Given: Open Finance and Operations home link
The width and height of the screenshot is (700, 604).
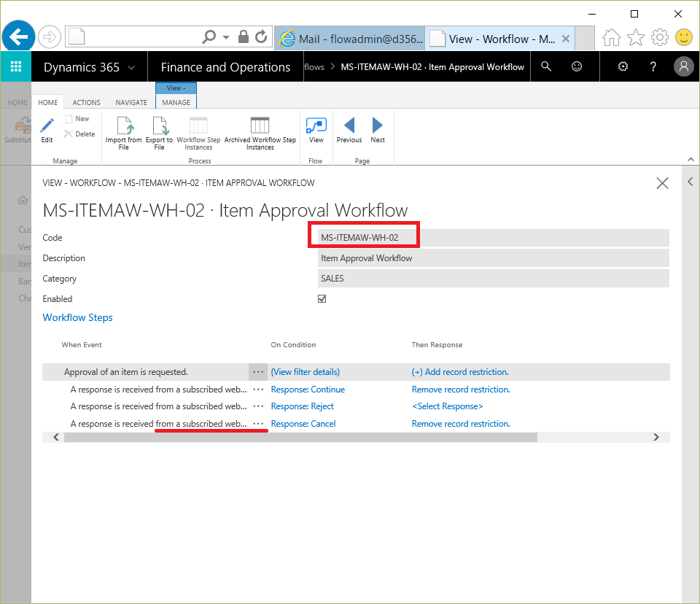Looking at the screenshot, I should [225, 67].
